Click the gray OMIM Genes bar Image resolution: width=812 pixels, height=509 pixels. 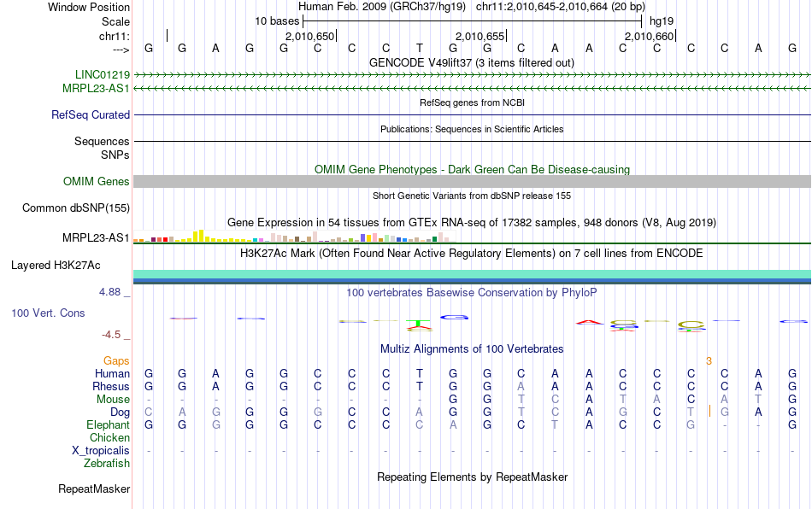click(473, 182)
